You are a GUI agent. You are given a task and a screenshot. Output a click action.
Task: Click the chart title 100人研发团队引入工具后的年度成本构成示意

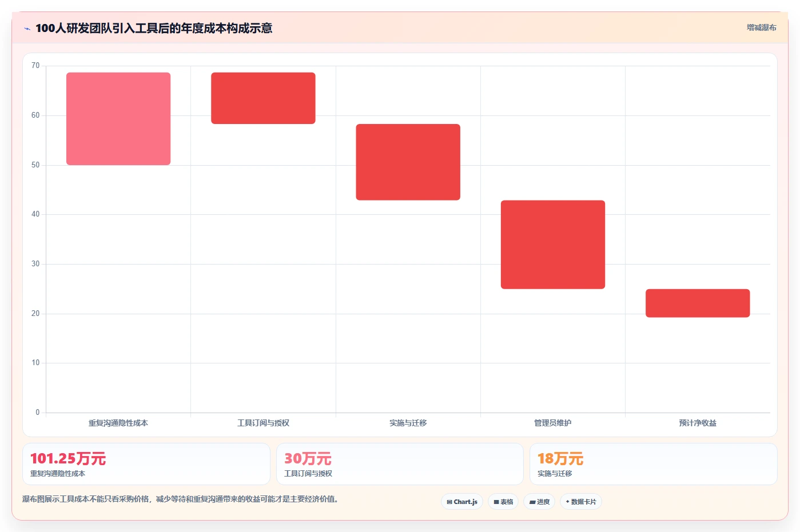[154, 28]
